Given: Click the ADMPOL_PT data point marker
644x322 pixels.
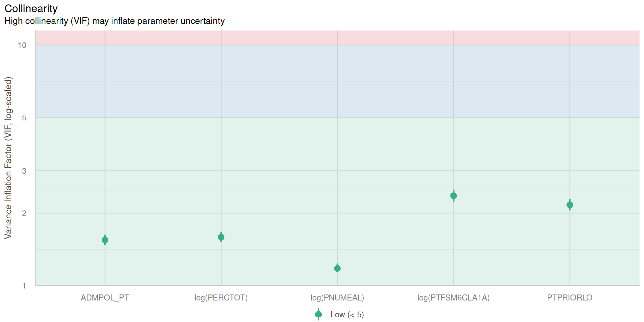Looking at the screenshot, I should coord(105,240).
